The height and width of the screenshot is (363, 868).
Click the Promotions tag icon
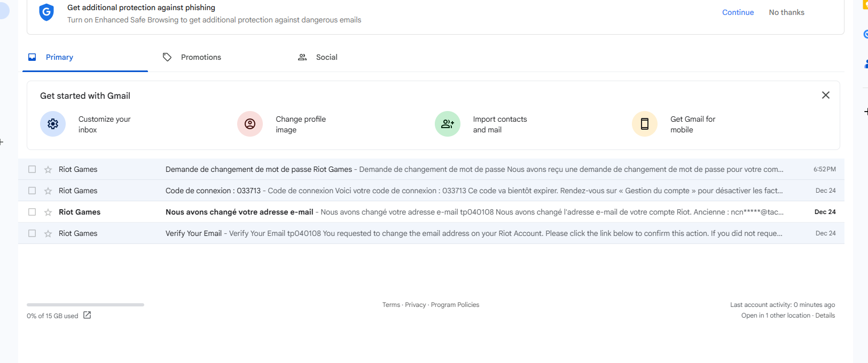click(x=167, y=57)
